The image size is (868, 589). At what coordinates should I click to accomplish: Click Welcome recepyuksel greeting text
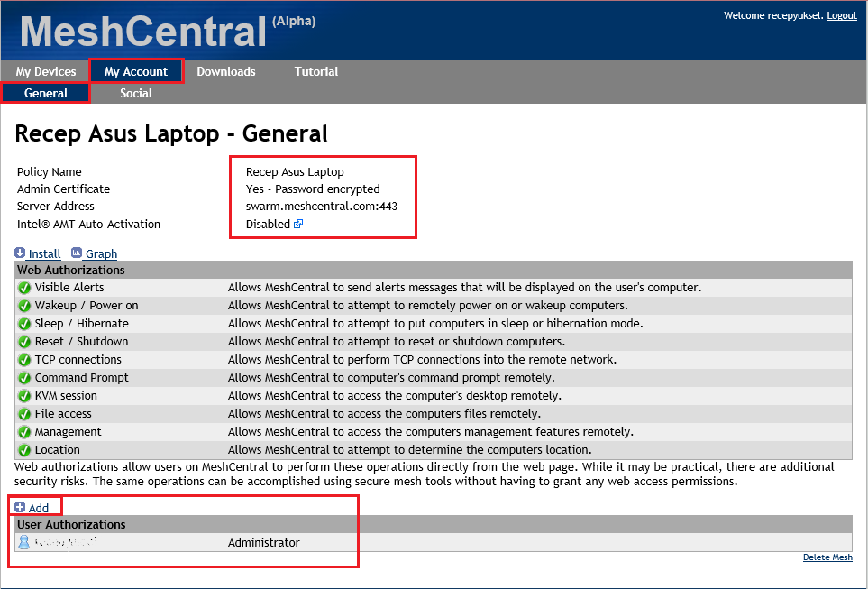(x=773, y=15)
